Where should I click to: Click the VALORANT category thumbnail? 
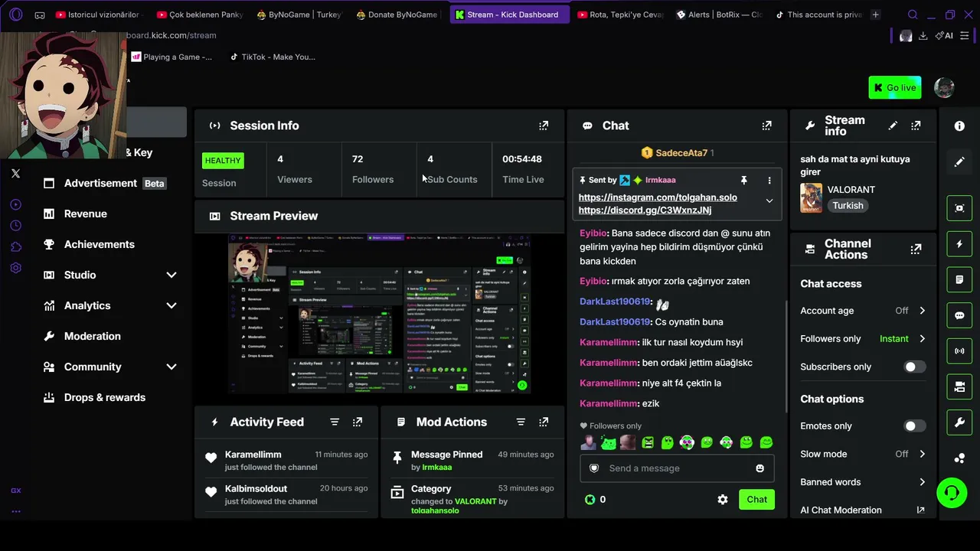(811, 197)
